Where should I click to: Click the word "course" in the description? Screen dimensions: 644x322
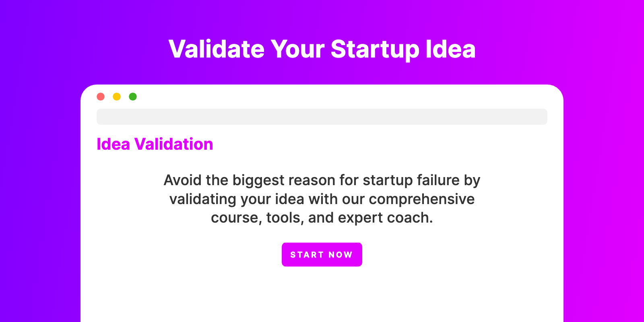[235, 218]
